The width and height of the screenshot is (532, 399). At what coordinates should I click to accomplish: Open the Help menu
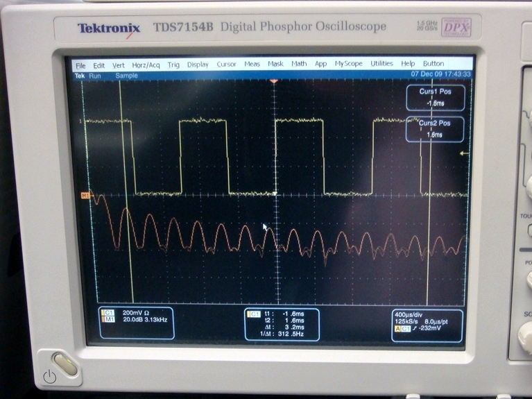(x=408, y=63)
